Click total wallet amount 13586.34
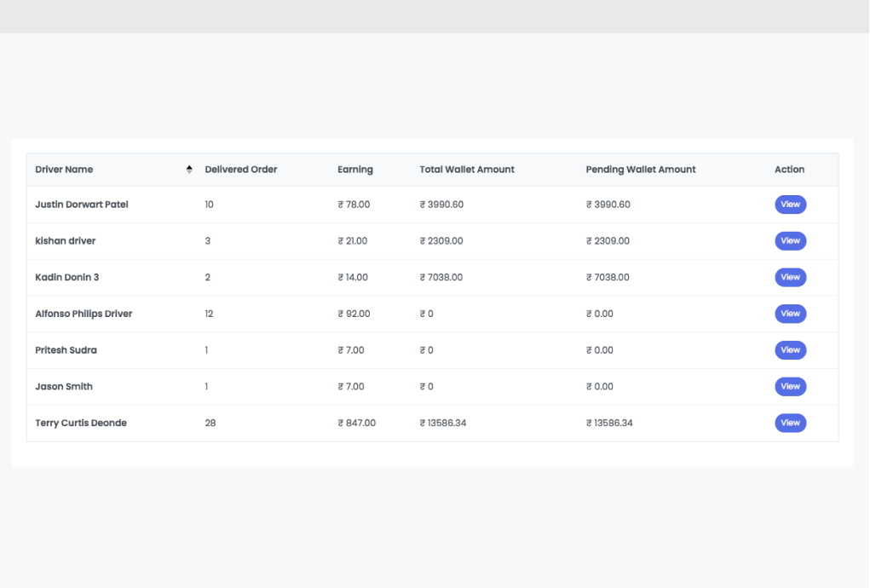This screenshot has height=588, width=870. [443, 423]
